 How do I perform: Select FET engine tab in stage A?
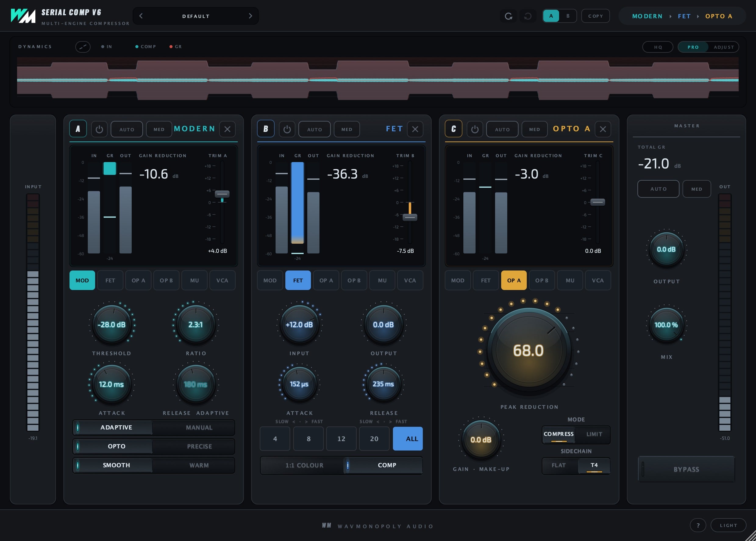pyautogui.click(x=110, y=281)
